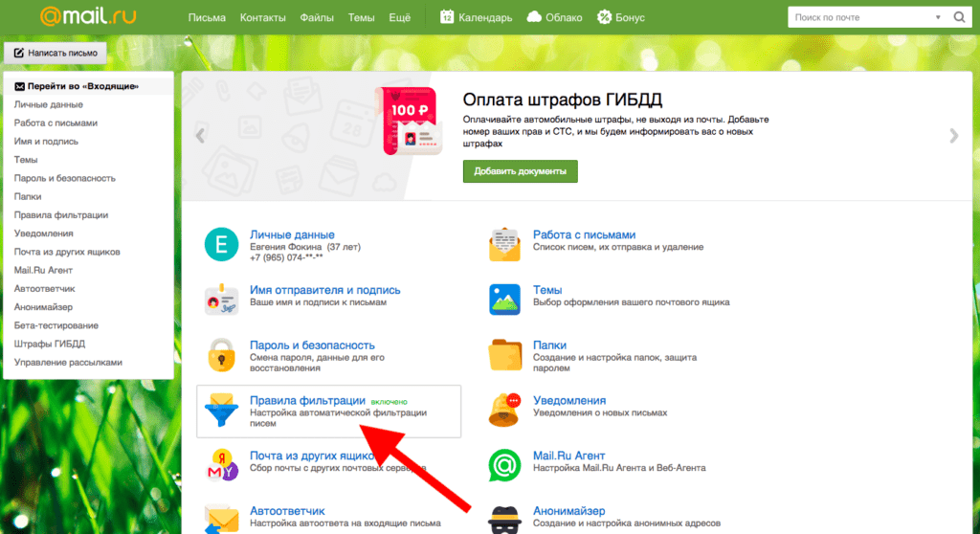Open the Автоответчик link in main list
Image resolution: width=980 pixels, height=534 pixels.
[x=287, y=511]
